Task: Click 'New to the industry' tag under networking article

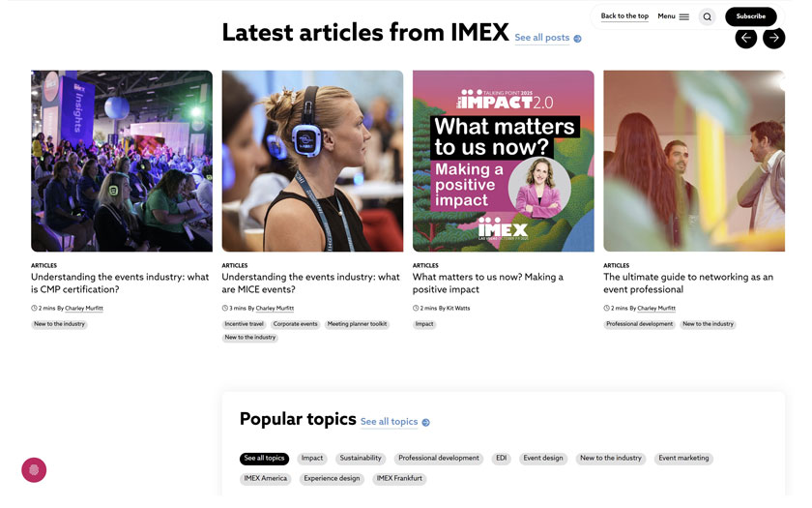Action: pos(708,324)
